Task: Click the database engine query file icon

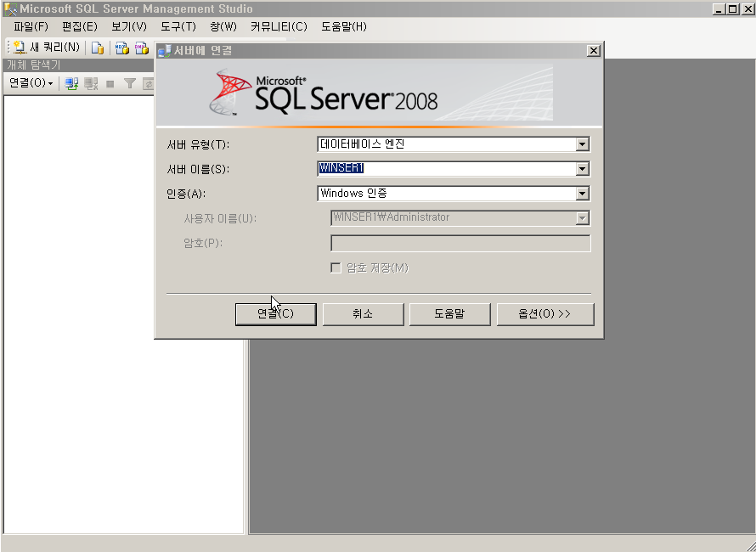Action: point(98,48)
